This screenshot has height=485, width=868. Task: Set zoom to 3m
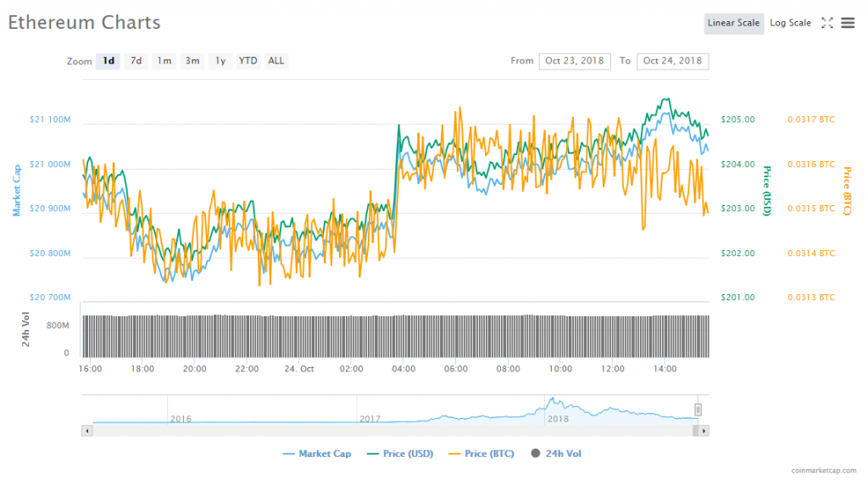192,61
